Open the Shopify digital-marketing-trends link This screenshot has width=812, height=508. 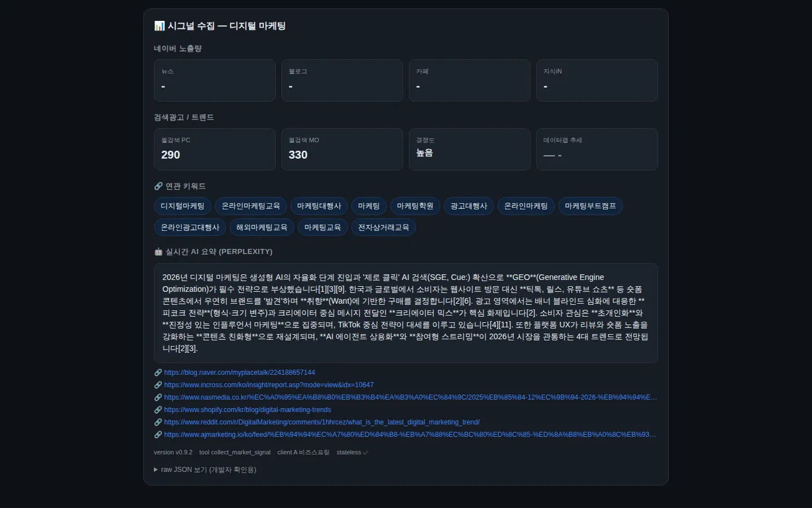(x=248, y=410)
